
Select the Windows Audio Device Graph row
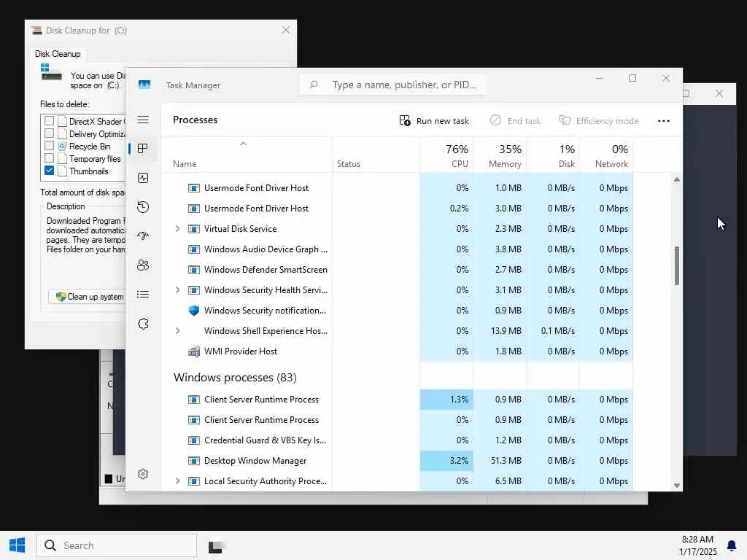(398, 249)
